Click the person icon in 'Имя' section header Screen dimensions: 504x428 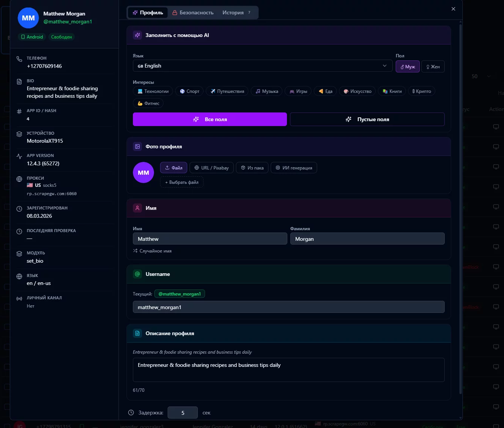coord(137,208)
